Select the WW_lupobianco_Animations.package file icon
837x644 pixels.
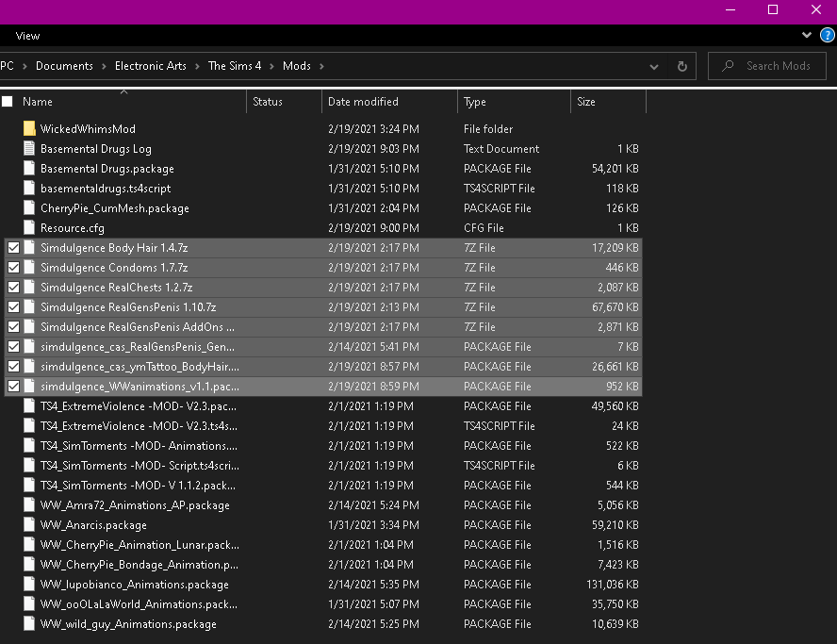click(30, 585)
